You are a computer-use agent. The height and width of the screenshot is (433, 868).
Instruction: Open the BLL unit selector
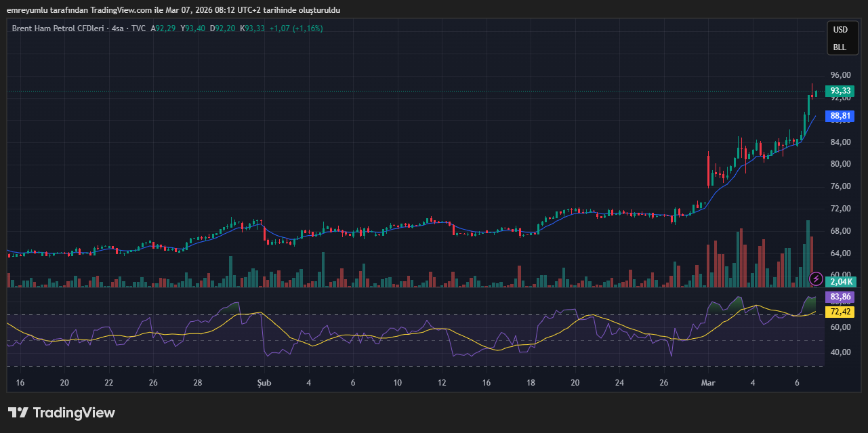(x=840, y=47)
